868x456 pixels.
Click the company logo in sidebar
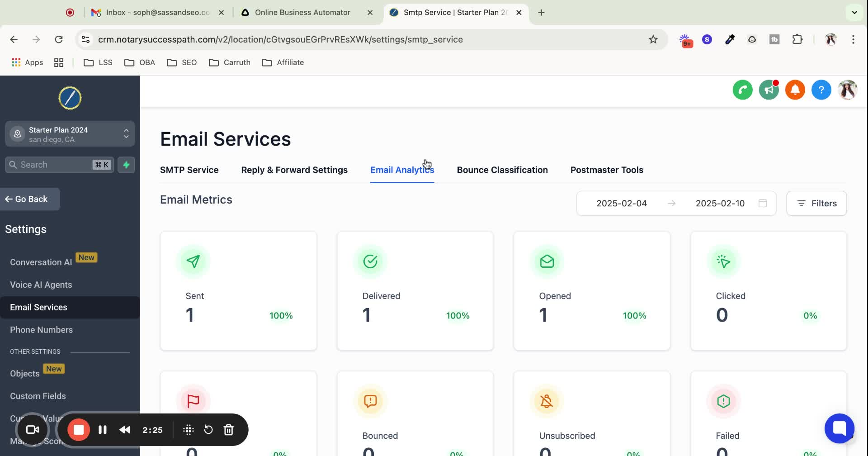tap(70, 98)
